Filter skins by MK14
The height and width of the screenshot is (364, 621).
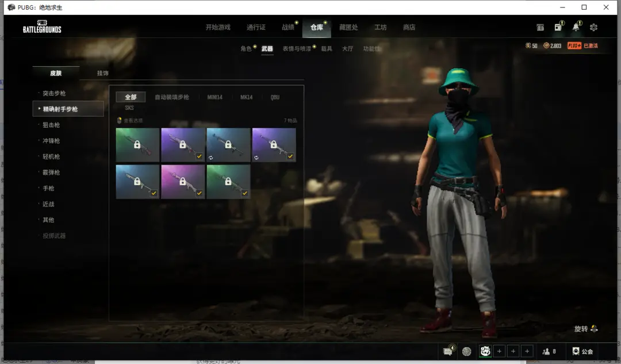(x=246, y=97)
